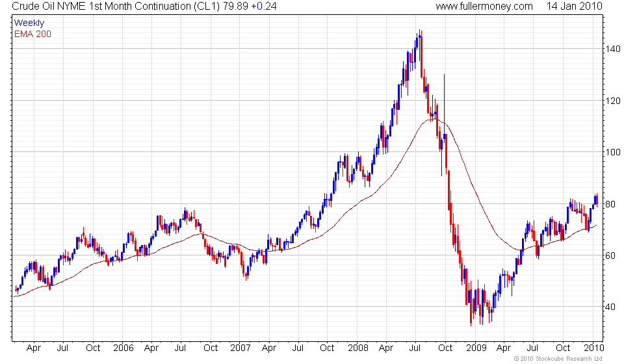Screen dimensions: 637x364
Task: Click the 2008 year label on time axis
Action: click(358, 348)
